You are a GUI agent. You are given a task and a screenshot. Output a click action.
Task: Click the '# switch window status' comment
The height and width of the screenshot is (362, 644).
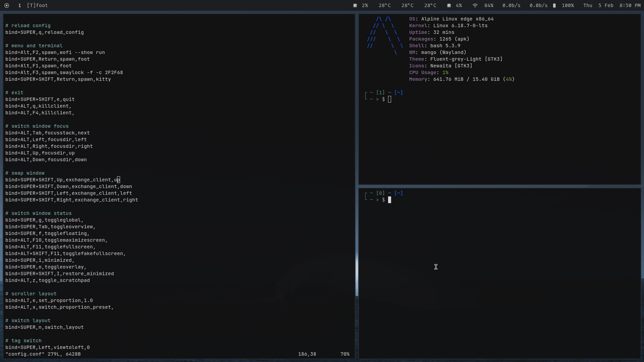pyautogui.click(x=39, y=213)
